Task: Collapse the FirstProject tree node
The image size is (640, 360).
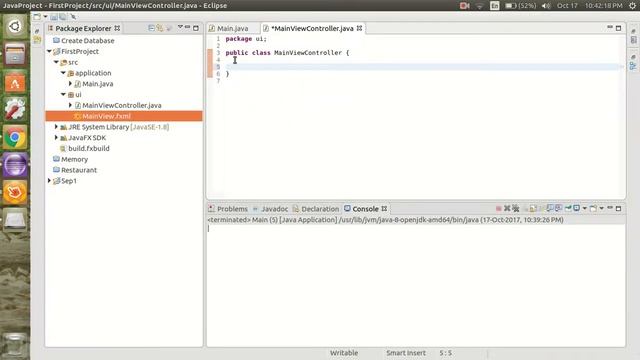Action: coord(49,51)
